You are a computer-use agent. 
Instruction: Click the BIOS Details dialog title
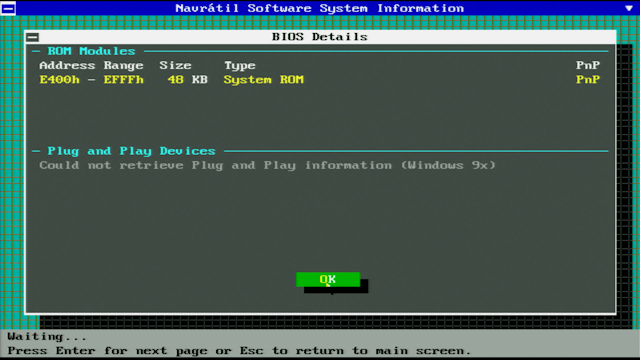[x=320, y=37]
